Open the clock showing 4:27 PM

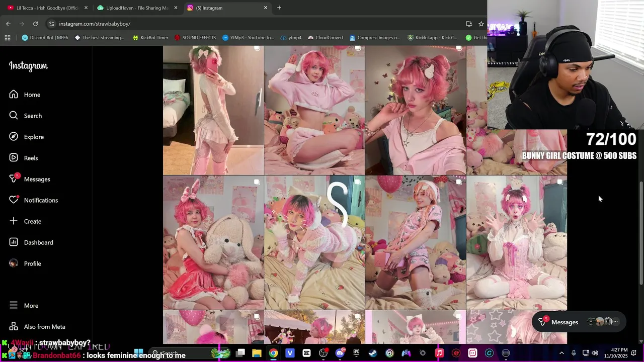click(x=616, y=353)
